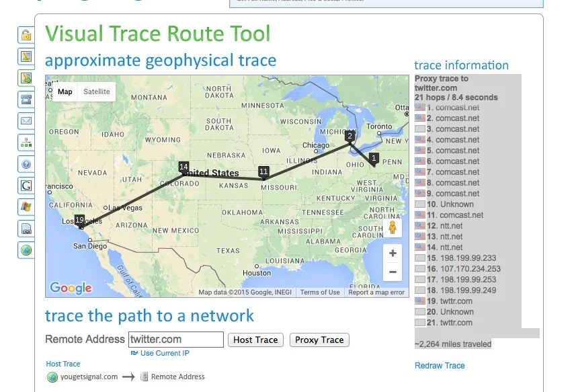
Task: Click hop '1. comcast.net' in trace list
Action: pyautogui.click(x=453, y=108)
